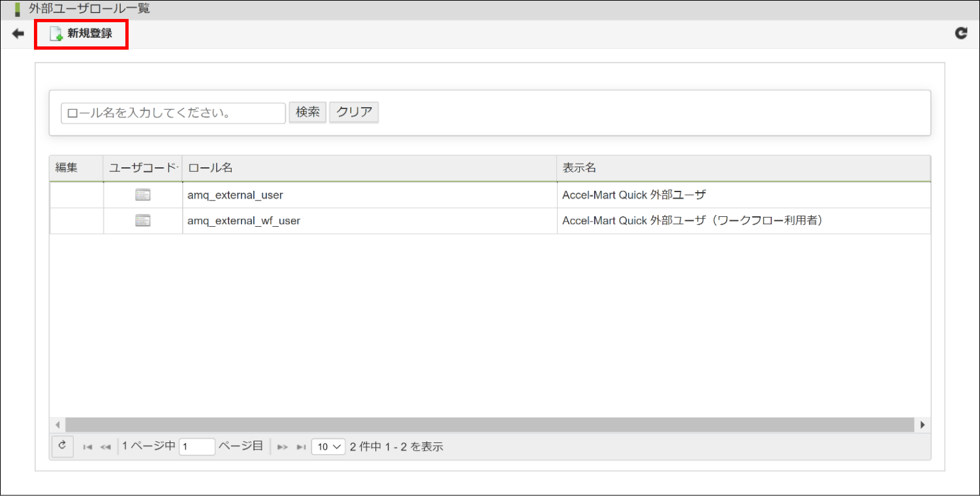The width and height of the screenshot is (980, 496).
Task: Click horizontal scrollbar left arrow
Action: point(57,425)
